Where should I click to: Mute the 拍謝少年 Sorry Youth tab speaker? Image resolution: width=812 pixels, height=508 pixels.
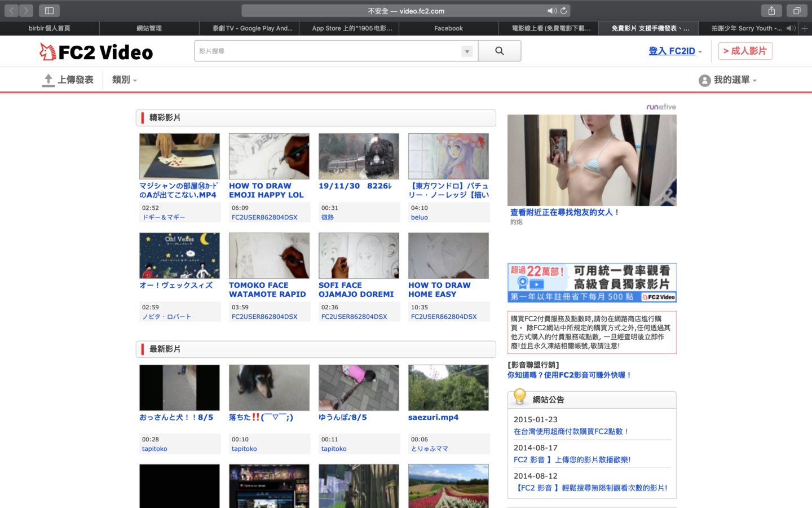coord(791,28)
